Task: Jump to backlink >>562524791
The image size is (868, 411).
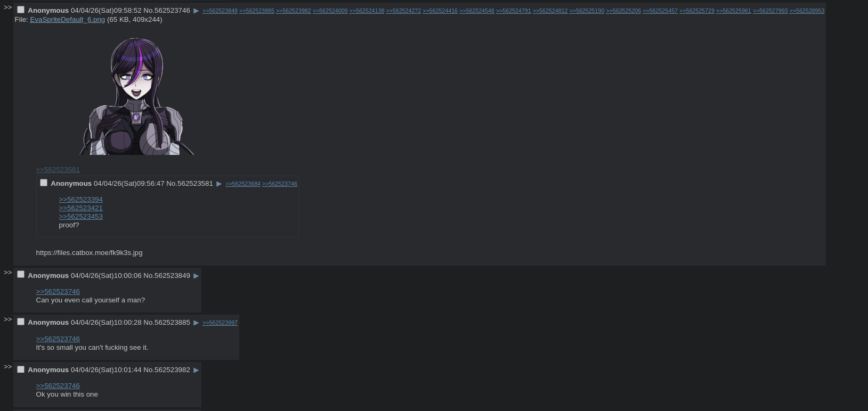Action: (x=514, y=11)
